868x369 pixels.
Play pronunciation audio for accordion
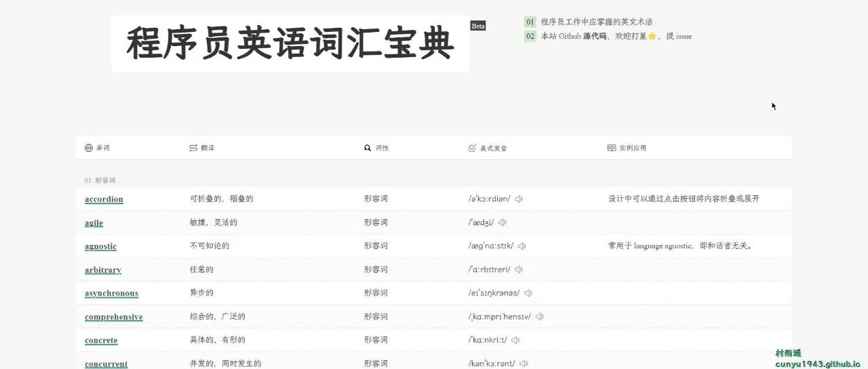pos(519,199)
